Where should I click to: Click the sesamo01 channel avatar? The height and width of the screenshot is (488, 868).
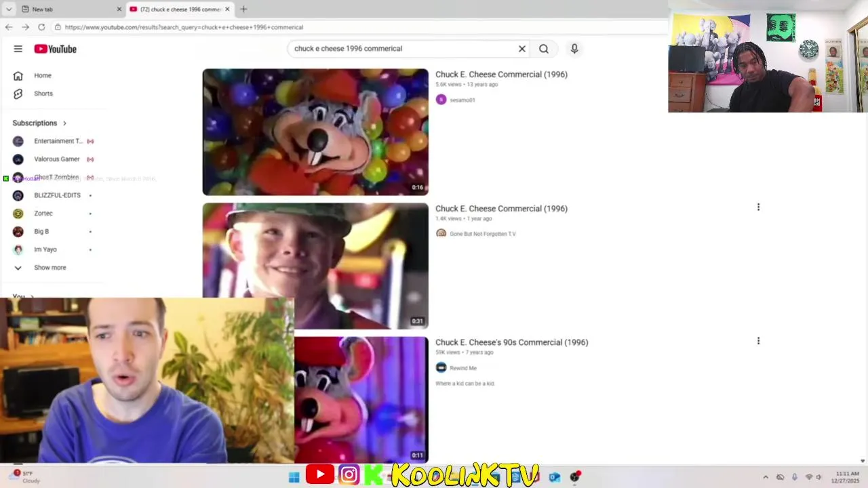441,100
